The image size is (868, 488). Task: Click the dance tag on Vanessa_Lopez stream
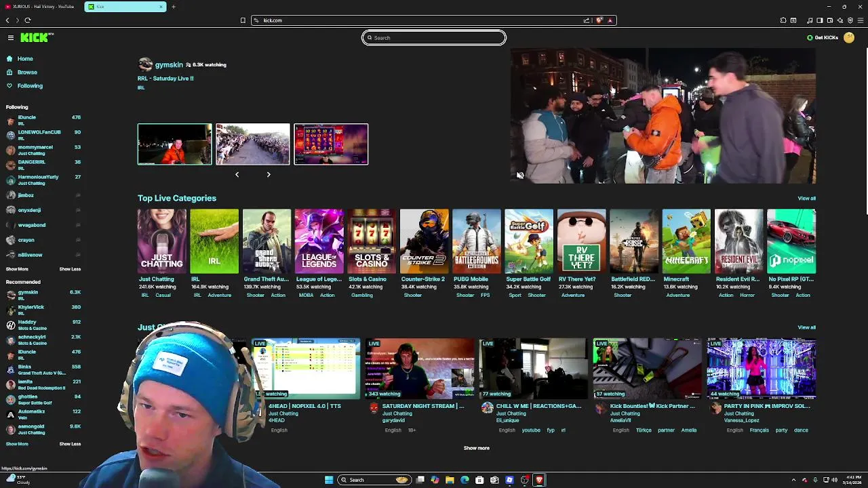(801, 430)
